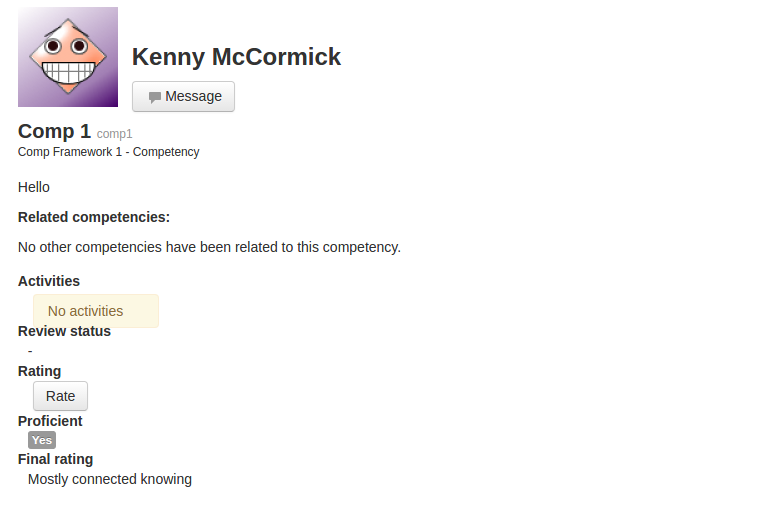The image size is (773, 507).
Task: Click the Rating label above Rate button
Action: [39, 371]
